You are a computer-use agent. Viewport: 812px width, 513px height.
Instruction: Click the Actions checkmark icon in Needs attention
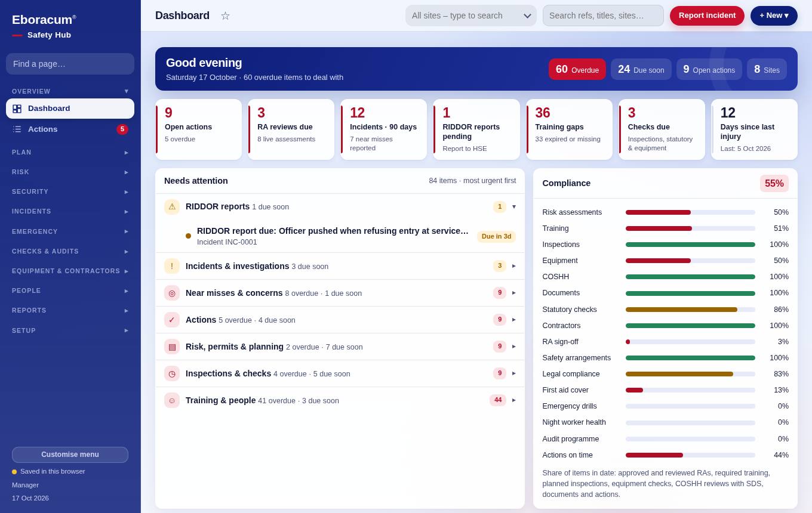coord(172,320)
